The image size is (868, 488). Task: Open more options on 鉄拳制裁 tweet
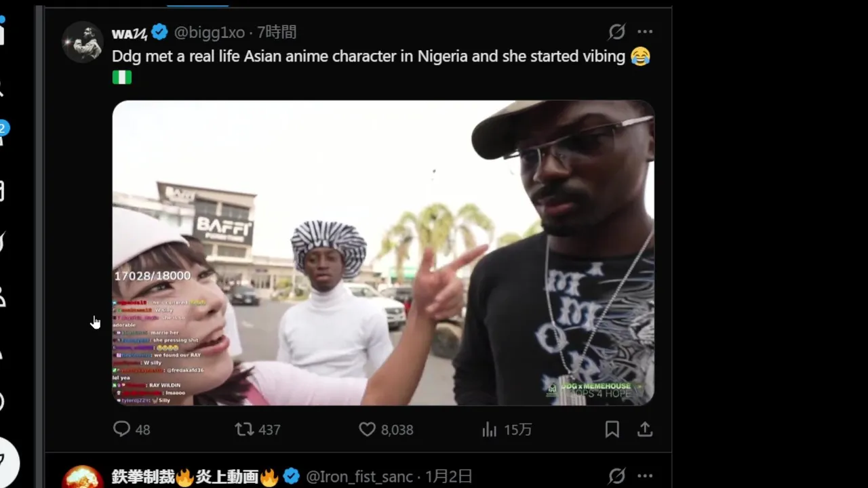(x=645, y=476)
